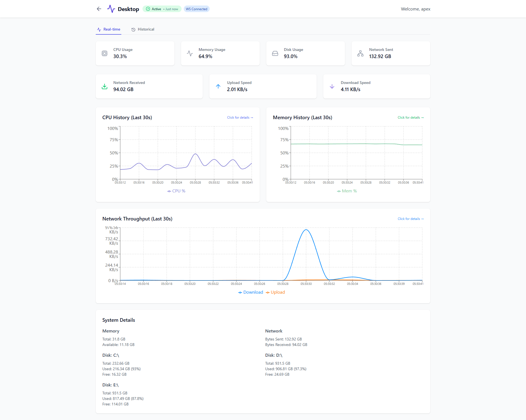Click the Network Received 94.02 GB value
The height and width of the screenshot is (420, 526).
tap(123, 89)
